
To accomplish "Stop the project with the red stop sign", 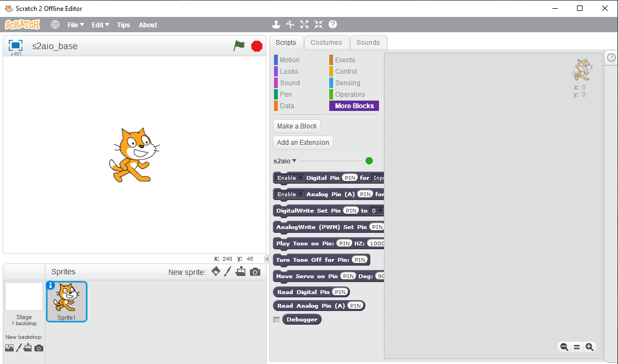I will (x=256, y=46).
